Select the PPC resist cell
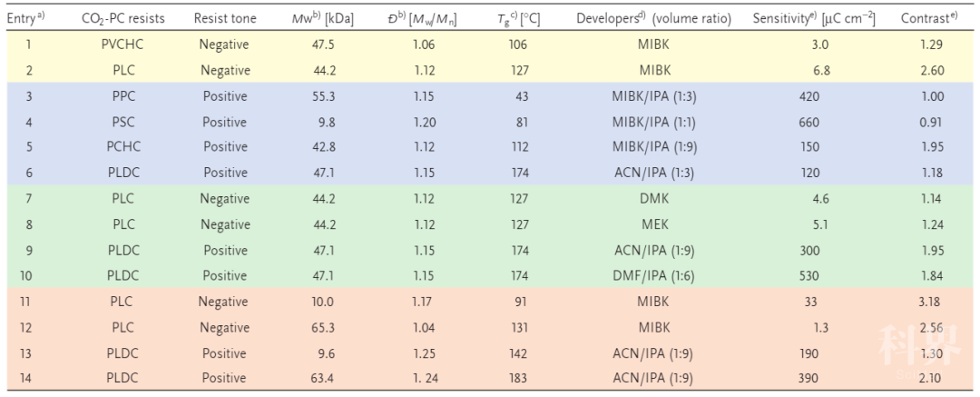The width and height of the screenshot is (980, 397). (x=122, y=96)
